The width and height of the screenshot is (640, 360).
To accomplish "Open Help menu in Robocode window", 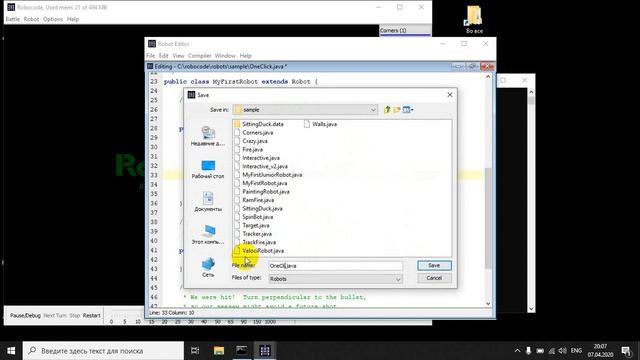I will pos(73,19).
